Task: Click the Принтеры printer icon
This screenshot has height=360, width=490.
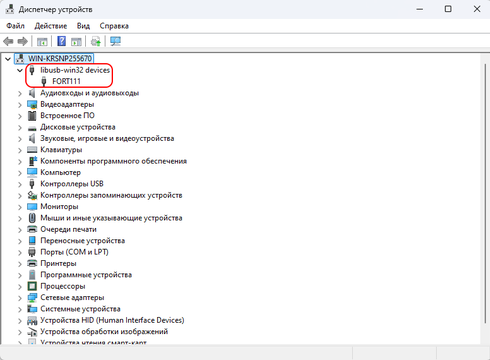Action: [32, 263]
